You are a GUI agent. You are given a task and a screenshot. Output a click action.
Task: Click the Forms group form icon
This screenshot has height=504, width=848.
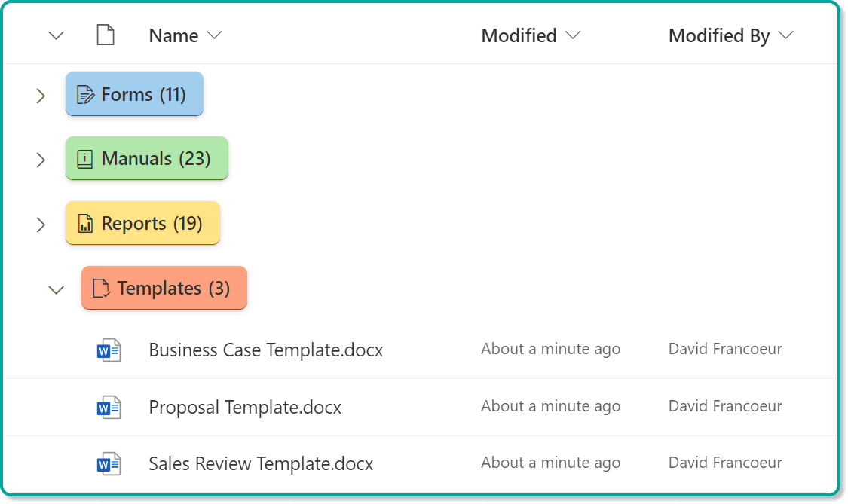(x=85, y=95)
